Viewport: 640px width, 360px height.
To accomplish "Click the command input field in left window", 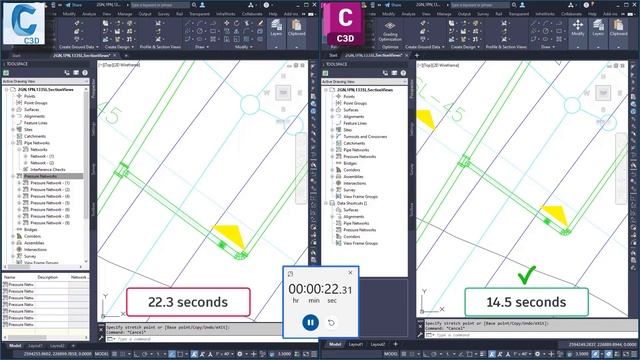I will pyautogui.click(x=194, y=339).
